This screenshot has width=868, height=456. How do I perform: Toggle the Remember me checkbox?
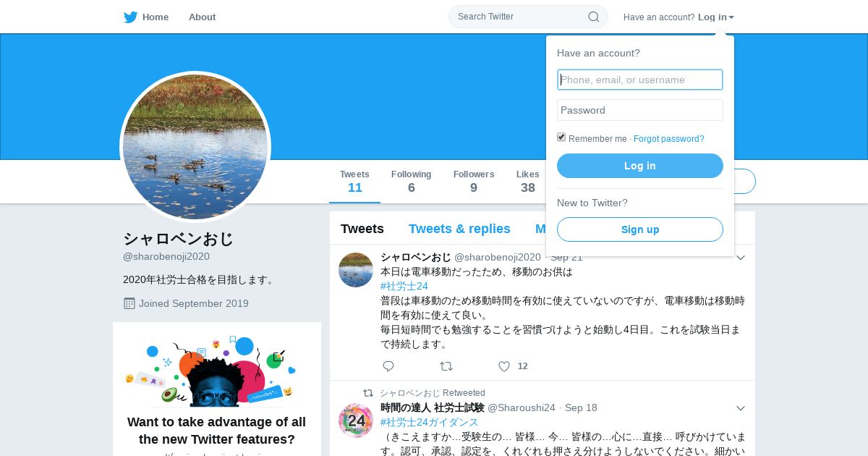(x=561, y=138)
